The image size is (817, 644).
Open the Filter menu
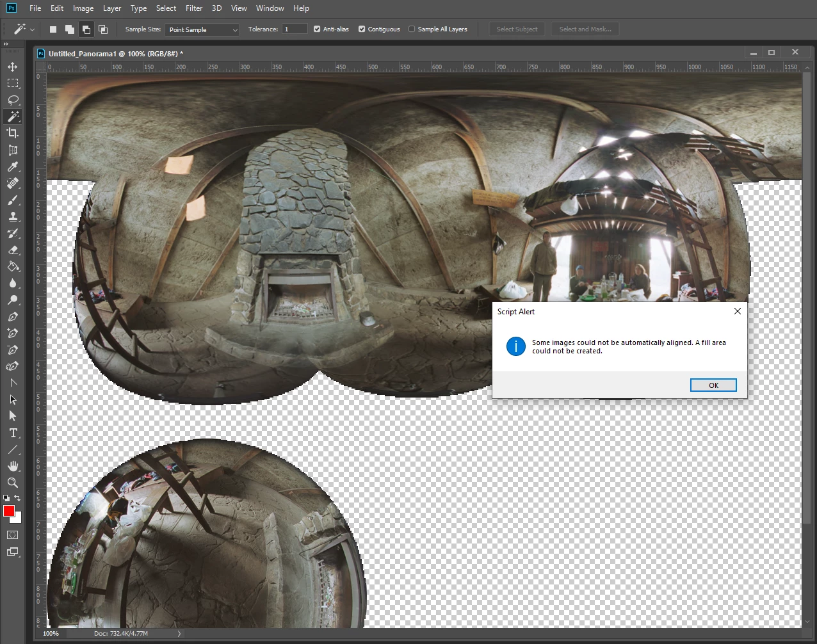pos(194,8)
